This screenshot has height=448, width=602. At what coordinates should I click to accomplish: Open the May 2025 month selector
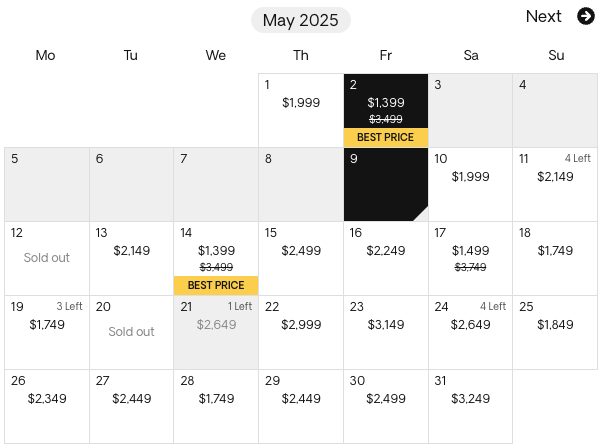(301, 20)
